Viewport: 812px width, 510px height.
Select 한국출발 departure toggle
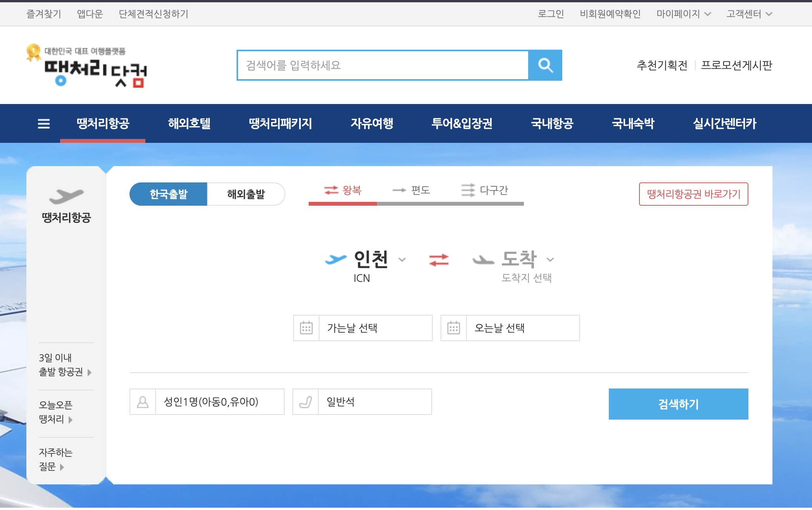pos(168,194)
